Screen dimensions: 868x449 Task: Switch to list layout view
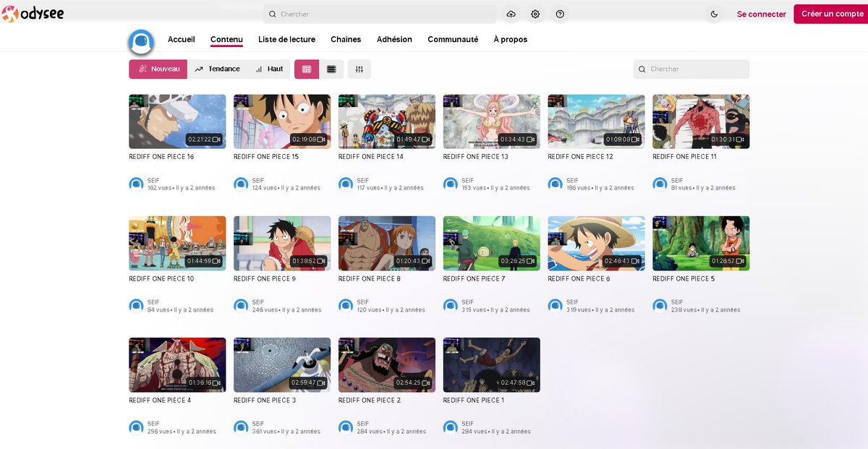click(x=331, y=69)
